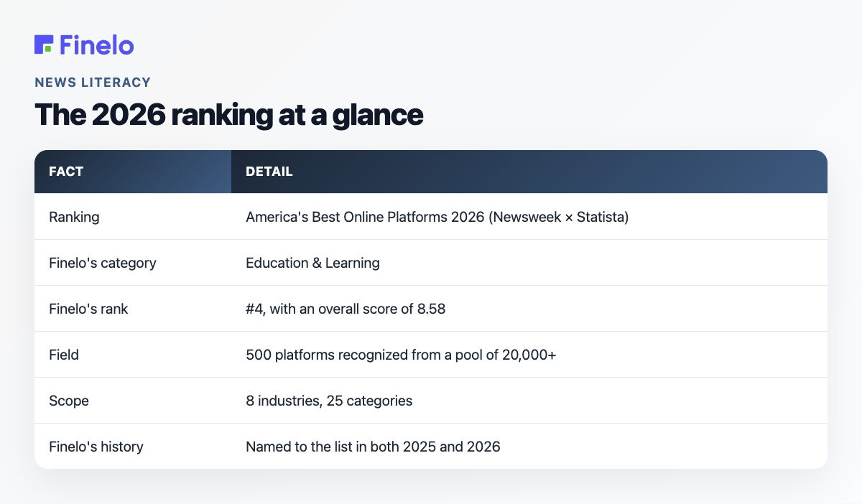
Task: Select the 'Scope' cell
Action: (x=133, y=401)
